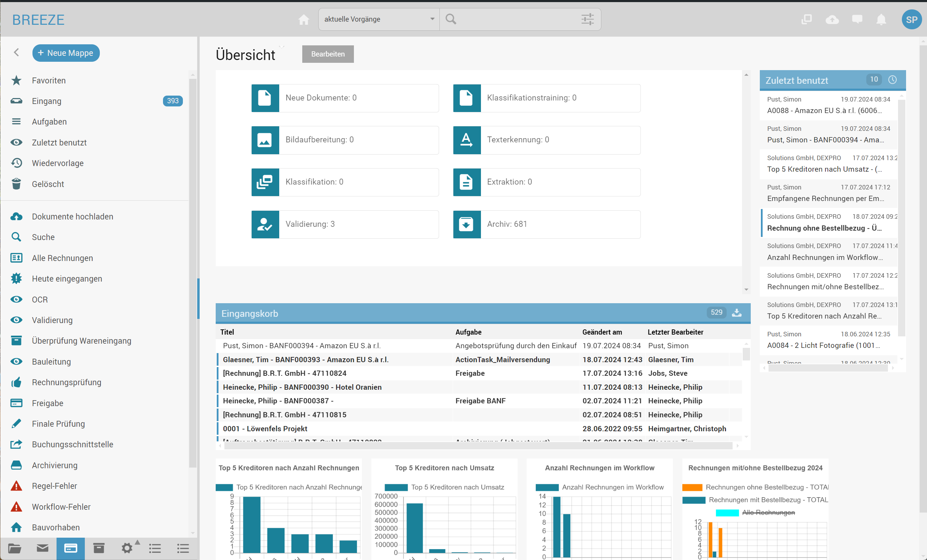Screen dimensions: 927x560
Task: Click into the search input field
Action: [x=516, y=19]
